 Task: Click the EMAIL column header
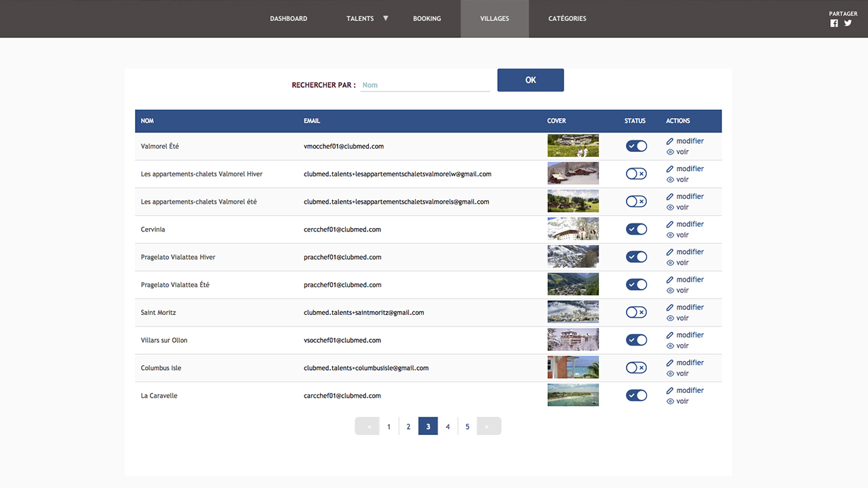click(x=312, y=121)
